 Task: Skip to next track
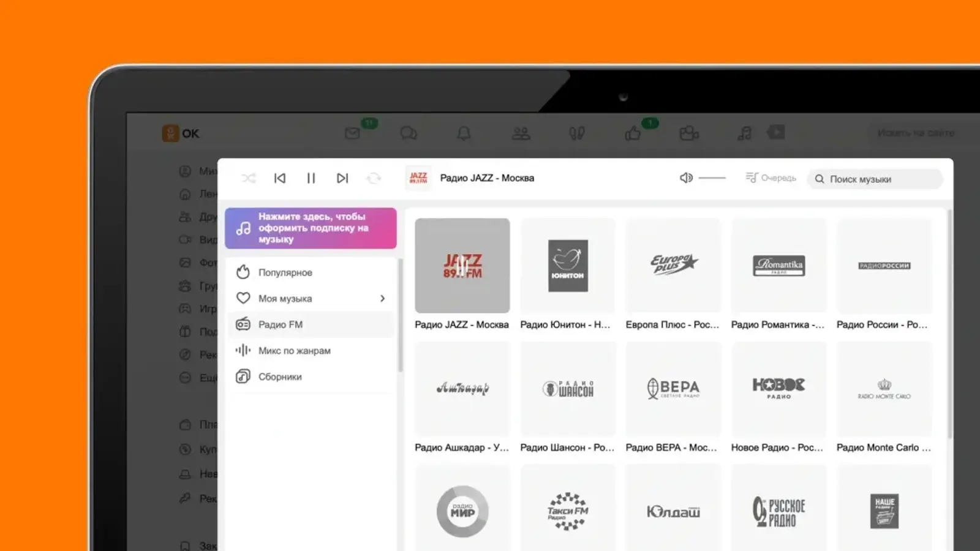click(342, 178)
